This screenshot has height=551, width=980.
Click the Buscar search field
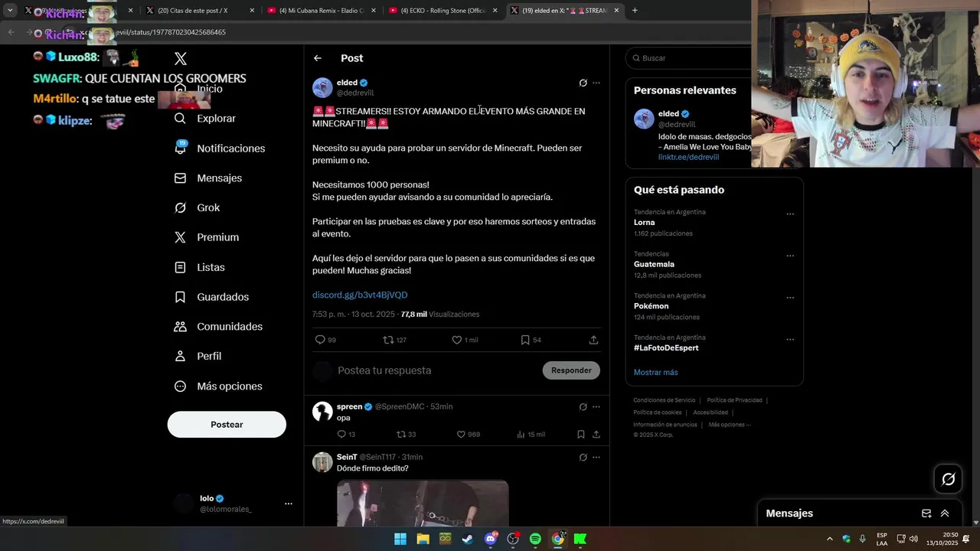pos(689,58)
